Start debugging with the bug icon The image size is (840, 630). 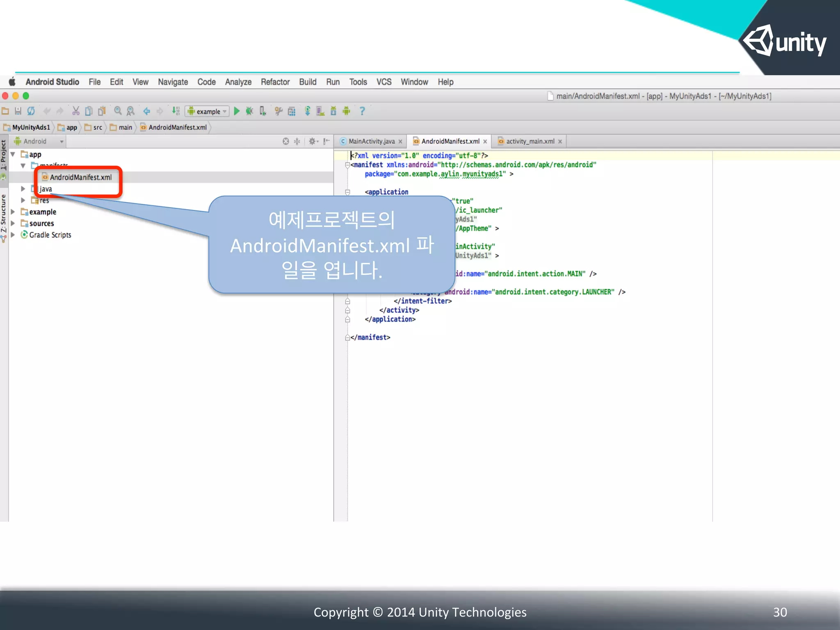point(249,111)
